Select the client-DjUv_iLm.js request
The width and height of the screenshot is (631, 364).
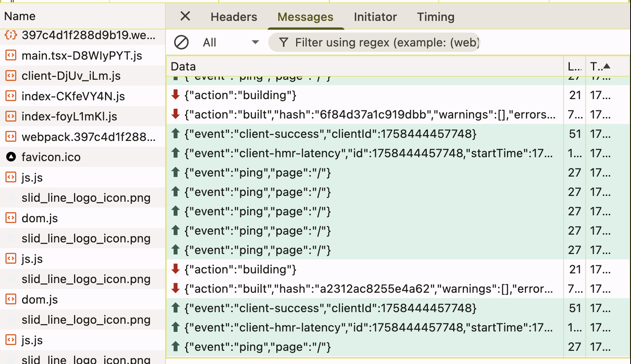pos(71,76)
